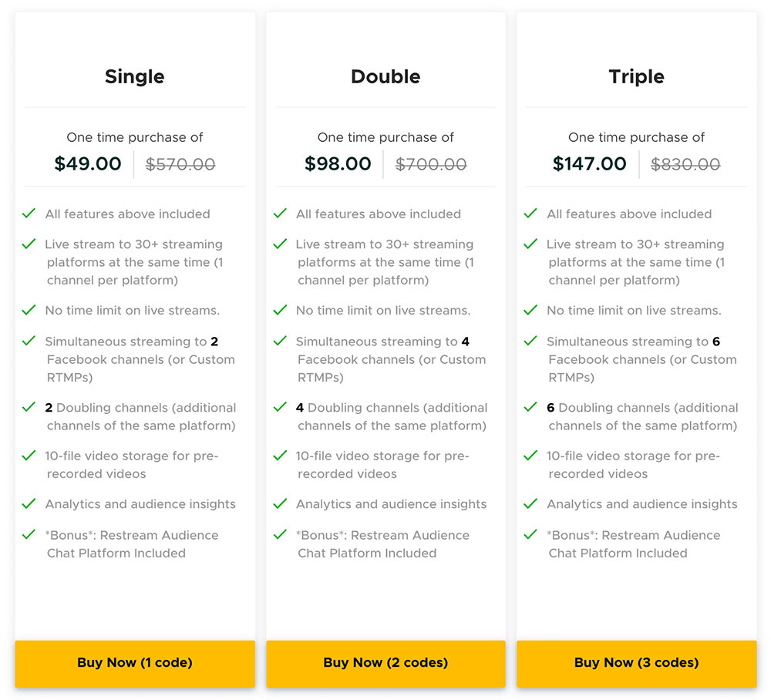
Task: Click the $147.00 price
Action: (590, 164)
